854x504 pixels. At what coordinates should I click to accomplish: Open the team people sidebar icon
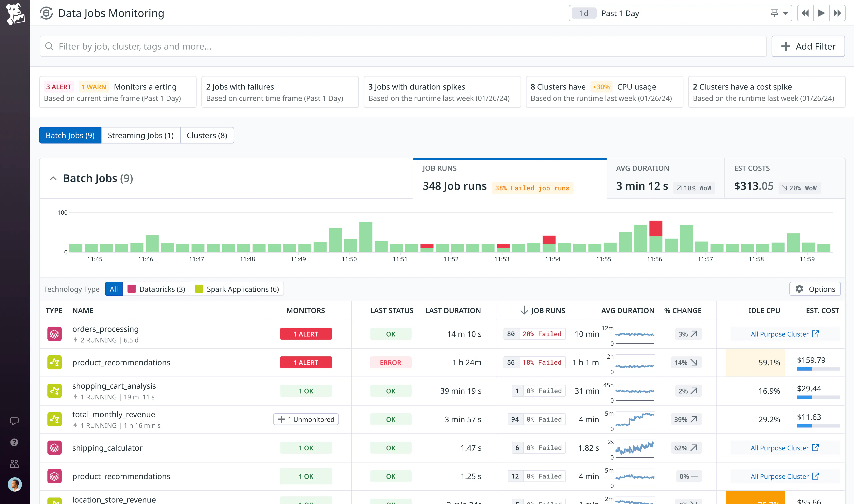(14, 464)
